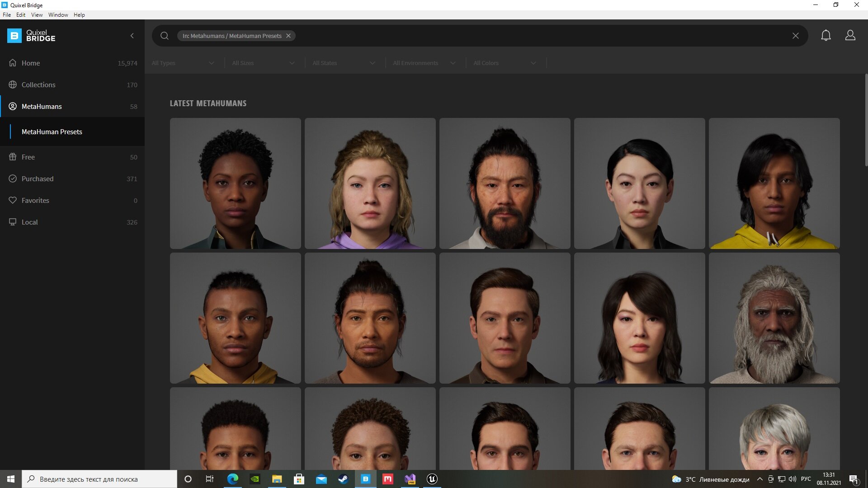The width and height of the screenshot is (868, 488).
Task: Click the Purchased checkmark icon
Action: click(x=13, y=178)
